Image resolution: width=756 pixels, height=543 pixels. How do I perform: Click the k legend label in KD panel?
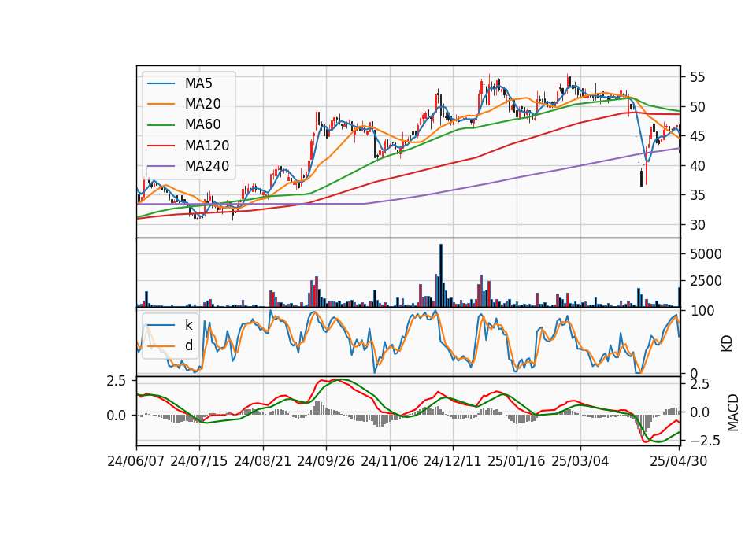coord(188,325)
